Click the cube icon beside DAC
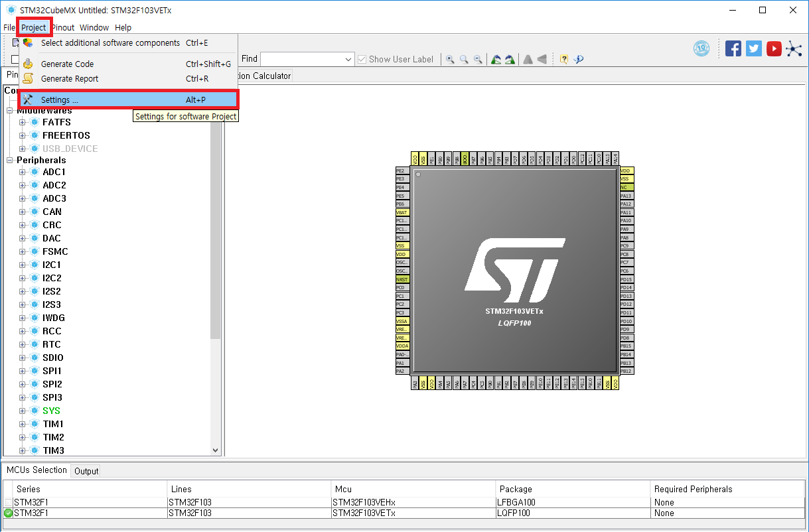 click(x=35, y=238)
